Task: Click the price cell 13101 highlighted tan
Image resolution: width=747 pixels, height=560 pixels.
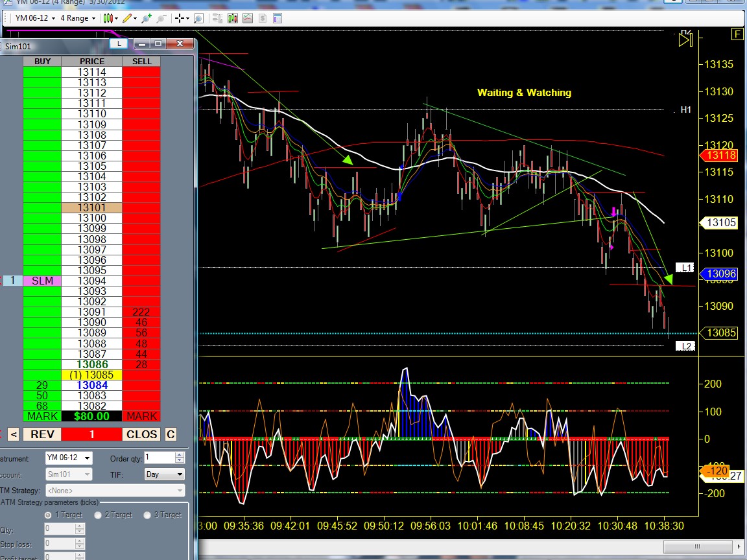Action: coord(92,207)
